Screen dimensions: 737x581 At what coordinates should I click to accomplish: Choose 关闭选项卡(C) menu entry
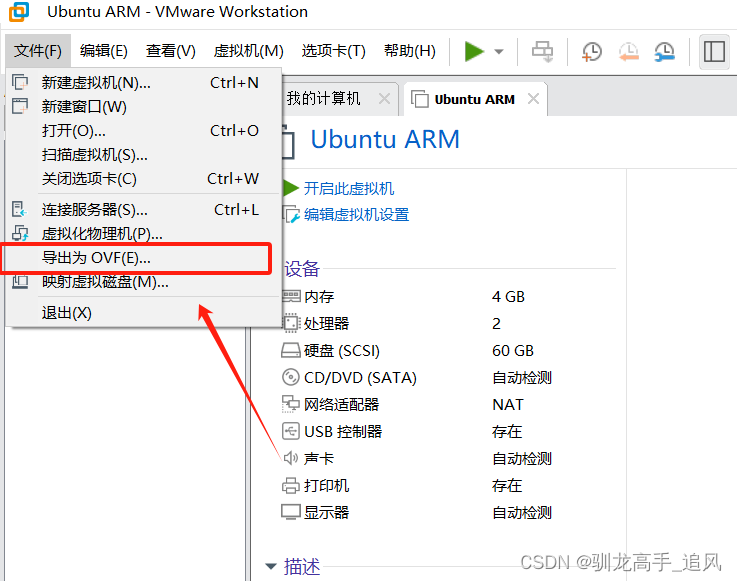click(x=144, y=179)
